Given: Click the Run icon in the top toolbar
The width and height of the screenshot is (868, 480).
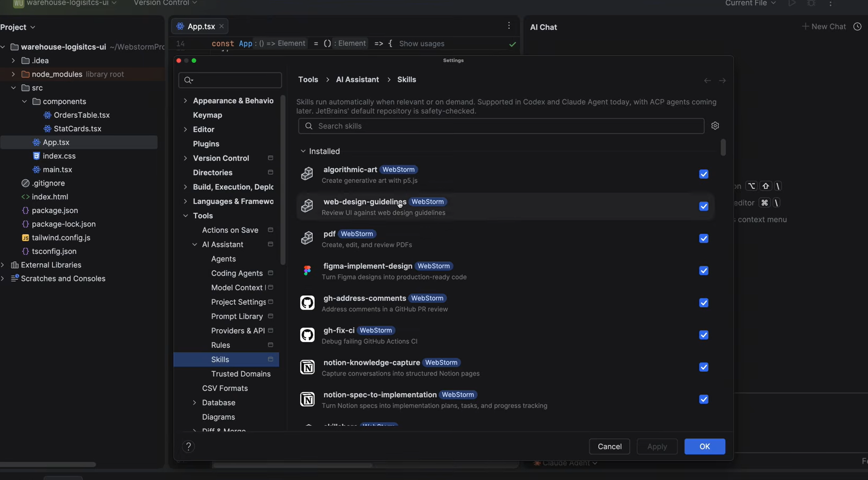Looking at the screenshot, I should coord(792,3).
